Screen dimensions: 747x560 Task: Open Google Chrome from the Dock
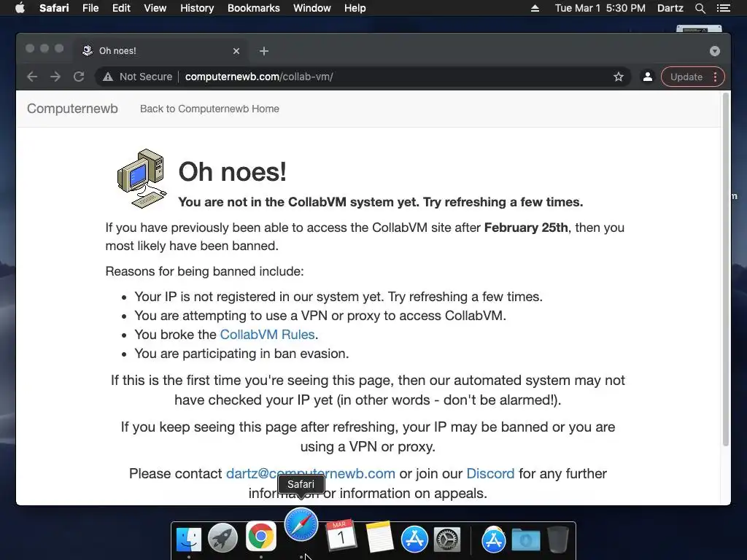pos(260,536)
